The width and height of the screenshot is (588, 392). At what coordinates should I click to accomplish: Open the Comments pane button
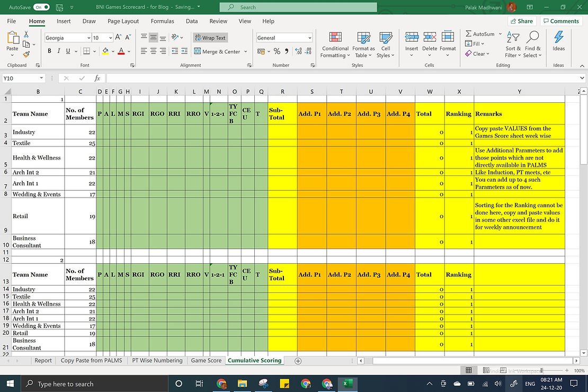tap(560, 21)
